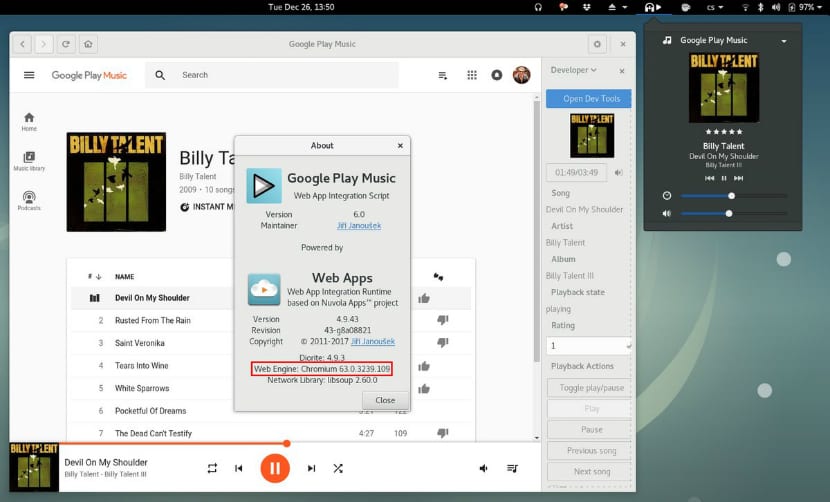Expand the Developer sidebar dropdown
The image size is (830, 502).
tap(573, 70)
